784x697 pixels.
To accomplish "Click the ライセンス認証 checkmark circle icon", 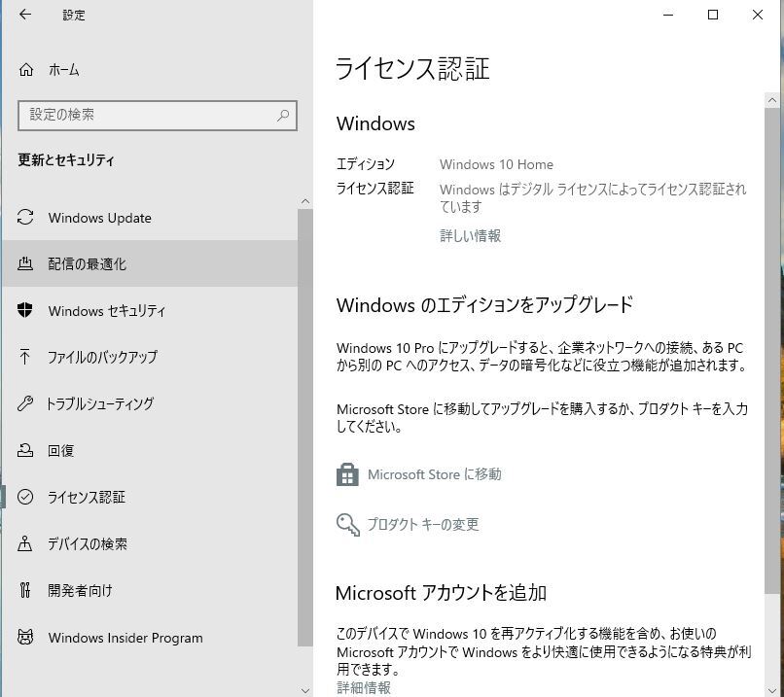I will coord(25,497).
